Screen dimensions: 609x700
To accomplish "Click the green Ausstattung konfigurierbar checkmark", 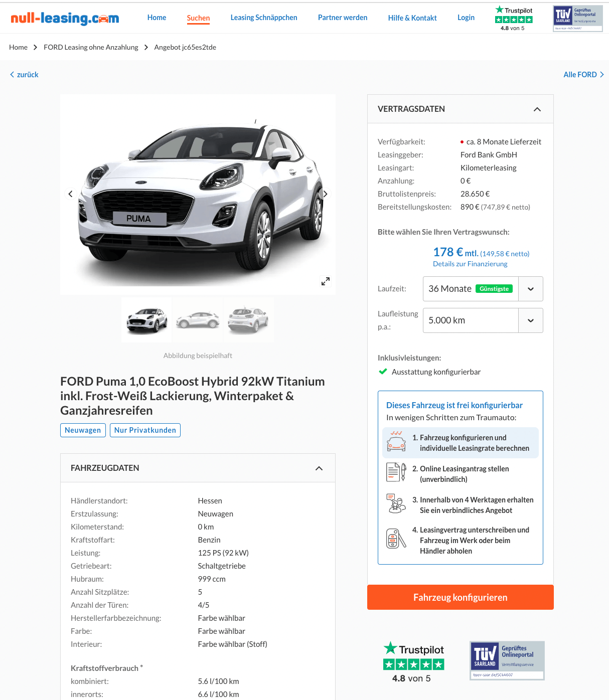I will 383,372.
